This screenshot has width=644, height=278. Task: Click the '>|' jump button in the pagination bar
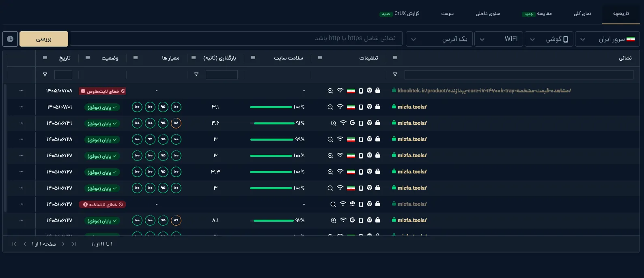(74, 244)
